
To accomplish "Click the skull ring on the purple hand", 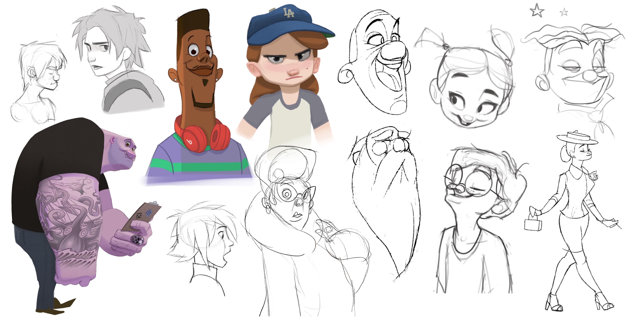I will click(x=137, y=240).
